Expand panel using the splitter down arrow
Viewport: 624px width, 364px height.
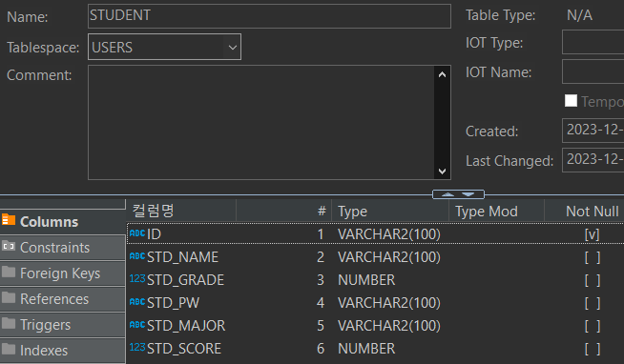click(468, 194)
